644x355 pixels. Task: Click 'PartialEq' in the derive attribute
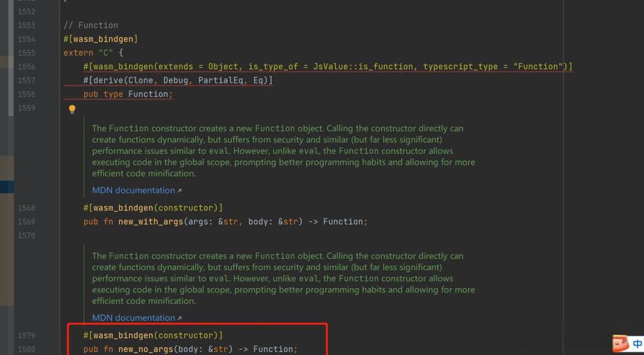(x=220, y=80)
